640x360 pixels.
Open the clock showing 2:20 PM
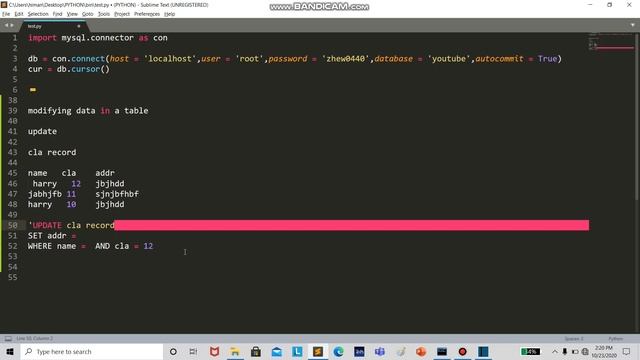pyautogui.click(x=603, y=351)
